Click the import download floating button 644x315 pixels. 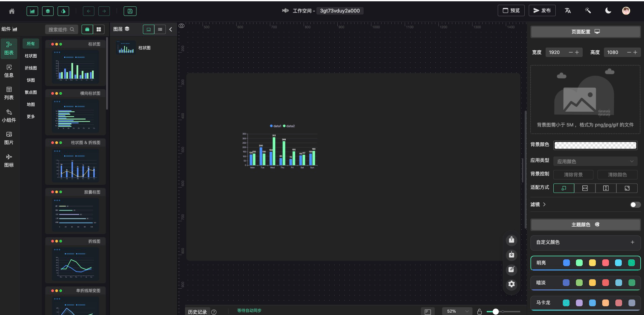(512, 255)
